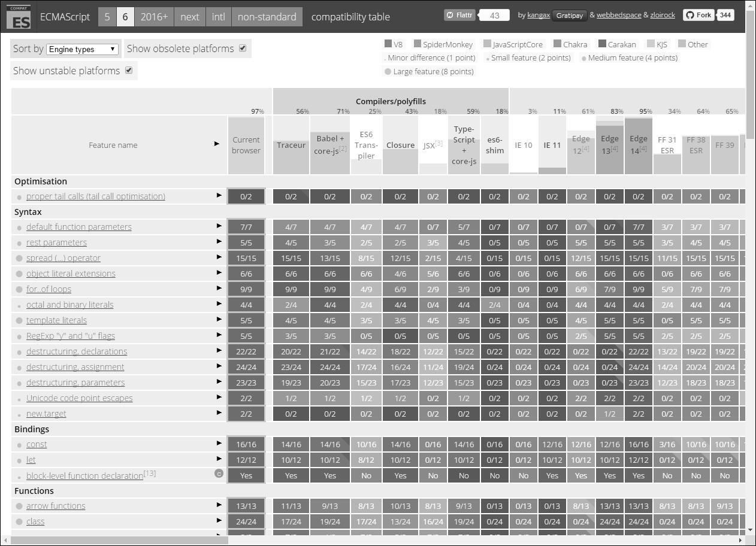
Task: Expand for..of loops row arrow
Action: [x=219, y=288]
